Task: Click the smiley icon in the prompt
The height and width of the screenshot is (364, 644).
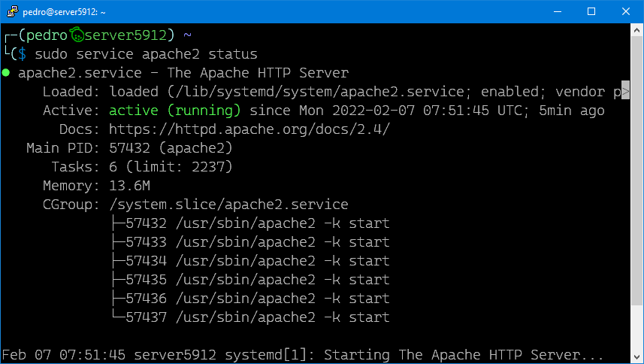Action: pyautogui.click(x=77, y=35)
